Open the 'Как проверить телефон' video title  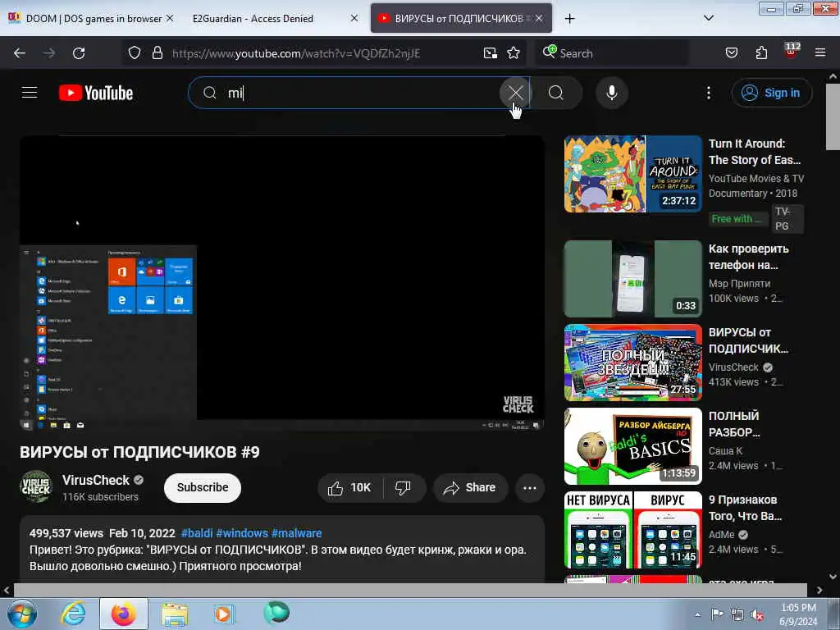pos(748,257)
